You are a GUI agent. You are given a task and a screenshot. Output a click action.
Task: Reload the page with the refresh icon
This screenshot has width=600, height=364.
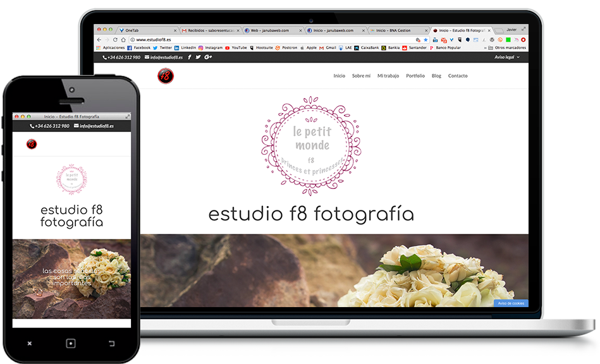[114, 39]
